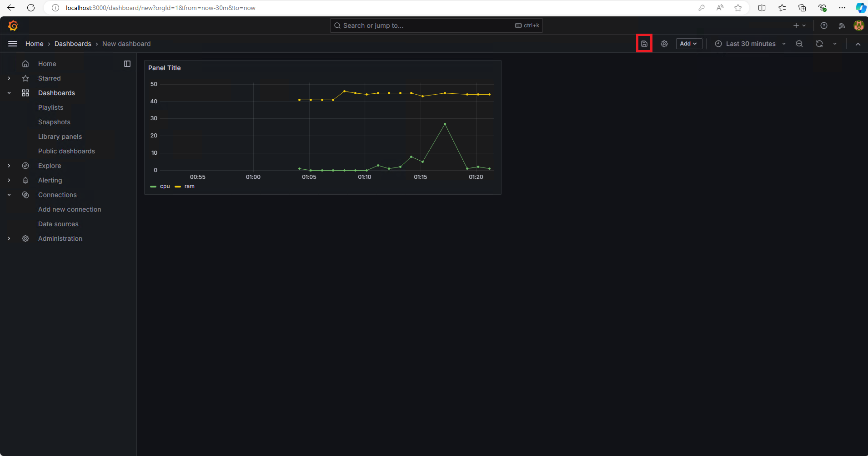The height and width of the screenshot is (456, 868).
Task: Click the Grafana logo
Action: click(x=13, y=25)
